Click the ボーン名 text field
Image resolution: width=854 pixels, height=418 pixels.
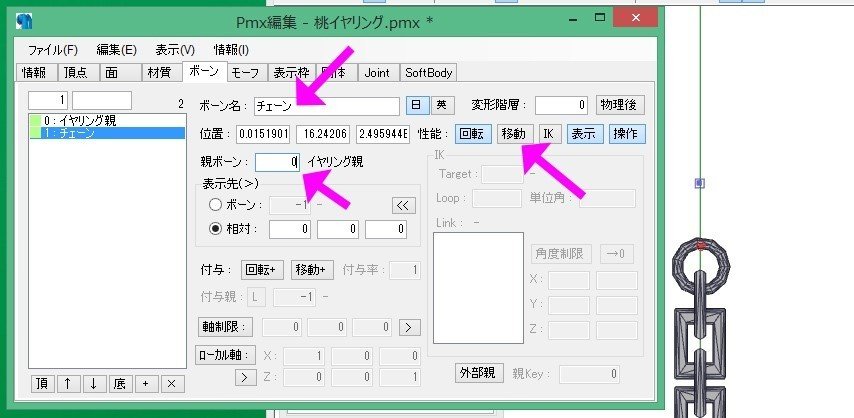[327, 106]
